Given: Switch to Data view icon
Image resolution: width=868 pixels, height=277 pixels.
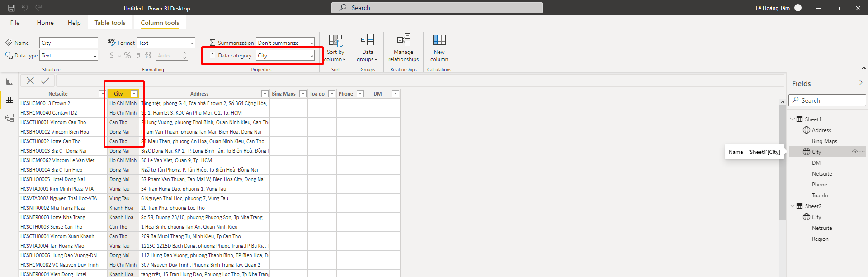Looking at the screenshot, I should point(9,100).
